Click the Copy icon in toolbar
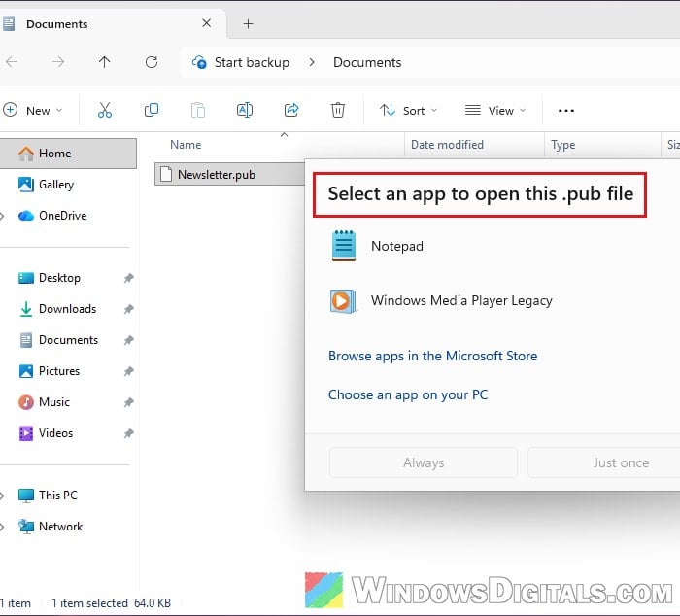 [x=152, y=110]
